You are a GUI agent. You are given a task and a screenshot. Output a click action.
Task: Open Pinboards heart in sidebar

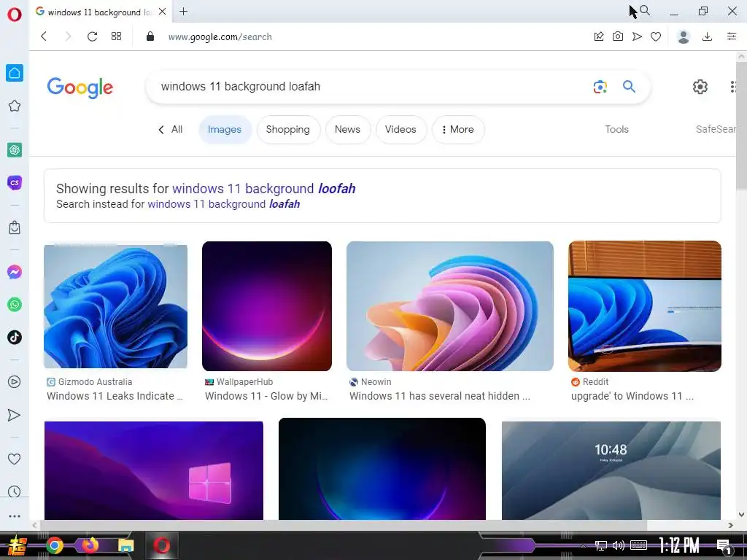15,459
